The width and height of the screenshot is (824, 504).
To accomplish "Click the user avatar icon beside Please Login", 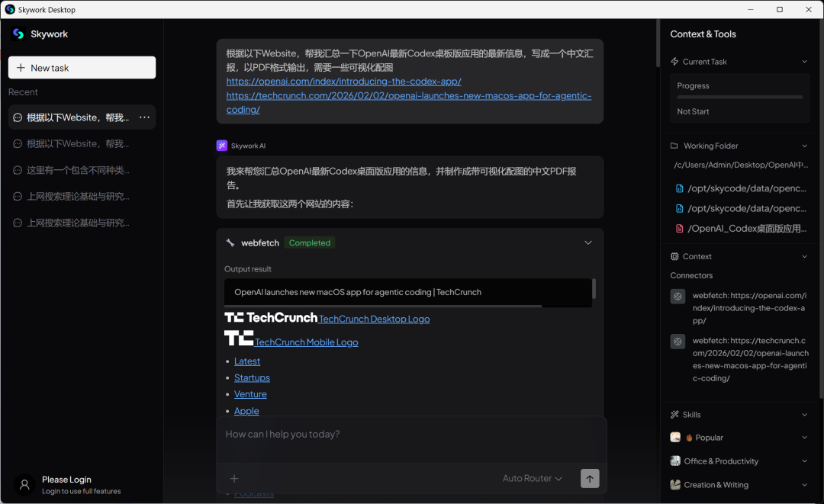I will (24, 485).
